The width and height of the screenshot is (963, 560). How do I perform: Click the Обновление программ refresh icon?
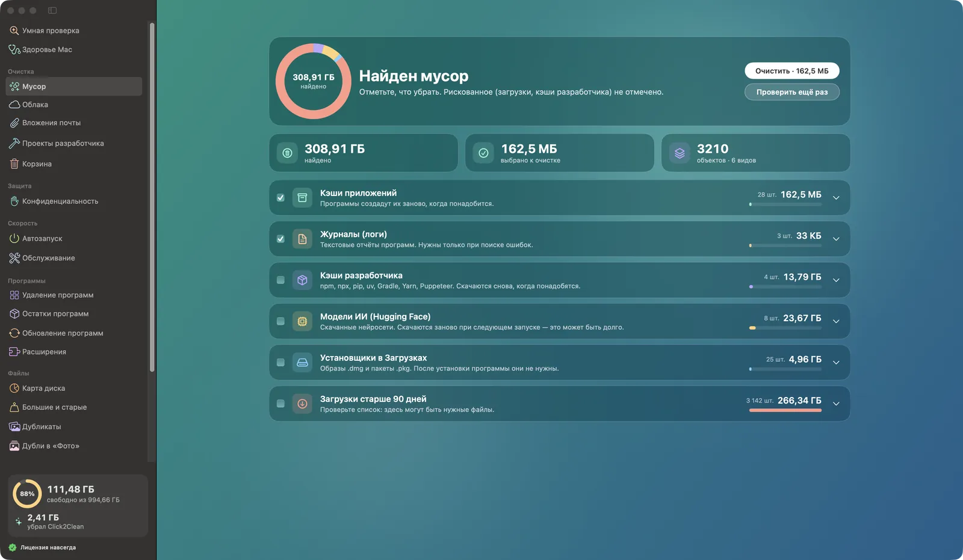pos(14,333)
